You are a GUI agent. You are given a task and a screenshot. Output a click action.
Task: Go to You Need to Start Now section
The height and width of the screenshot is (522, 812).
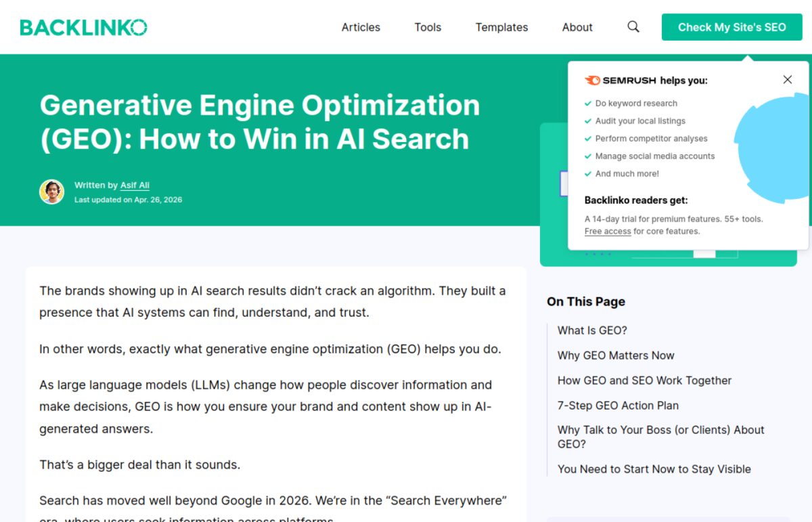click(x=654, y=469)
